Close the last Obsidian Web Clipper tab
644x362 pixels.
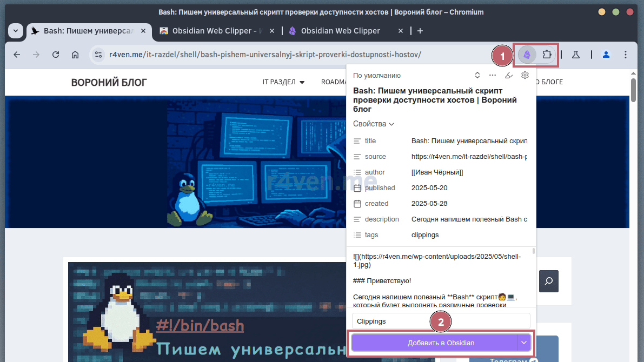point(401,31)
